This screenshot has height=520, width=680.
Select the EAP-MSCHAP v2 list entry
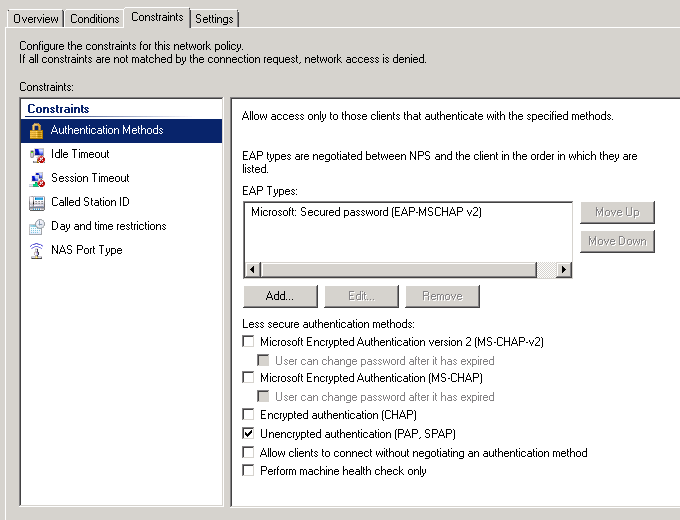tap(366, 212)
